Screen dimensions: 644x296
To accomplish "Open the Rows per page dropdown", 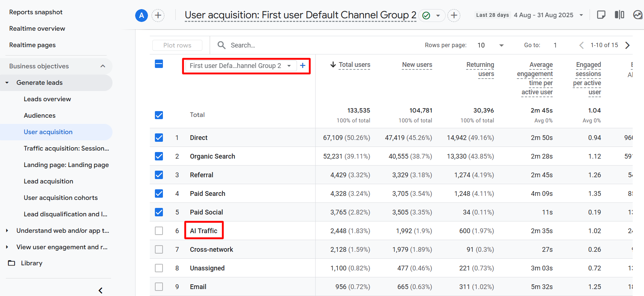I will 491,45.
